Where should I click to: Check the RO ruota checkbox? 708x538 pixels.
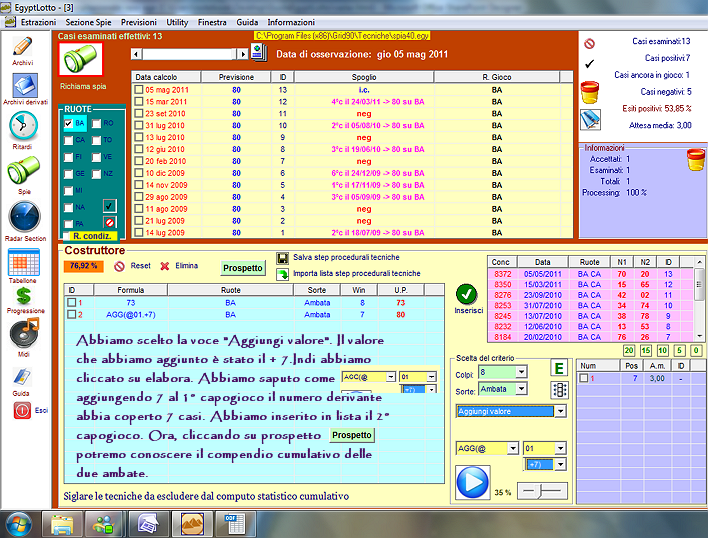pos(97,123)
